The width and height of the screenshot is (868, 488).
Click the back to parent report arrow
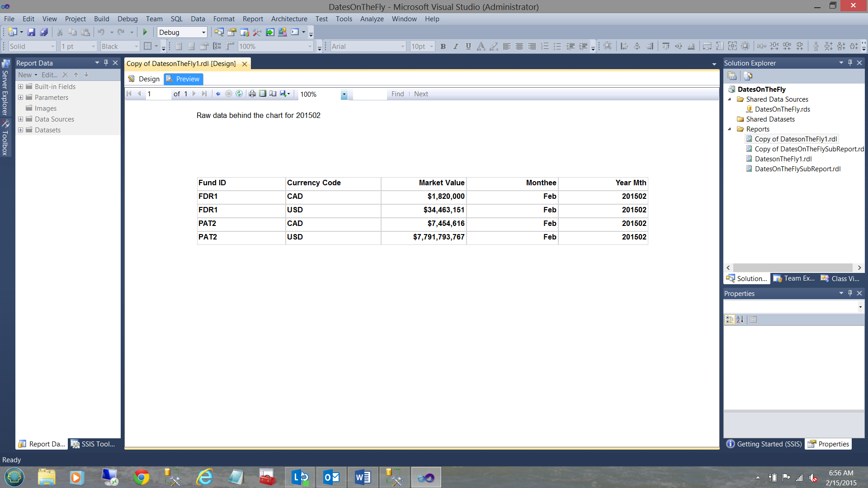[x=218, y=94]
